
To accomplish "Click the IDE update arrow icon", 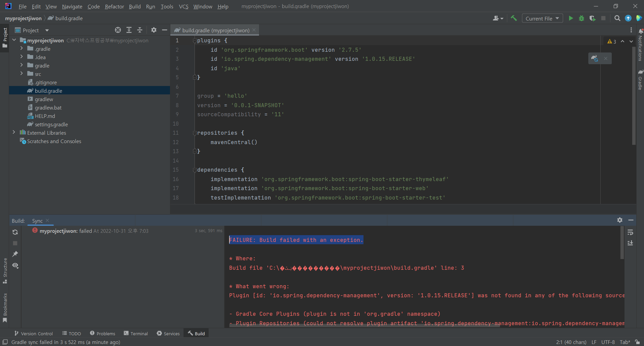I will tap(628, 18).
